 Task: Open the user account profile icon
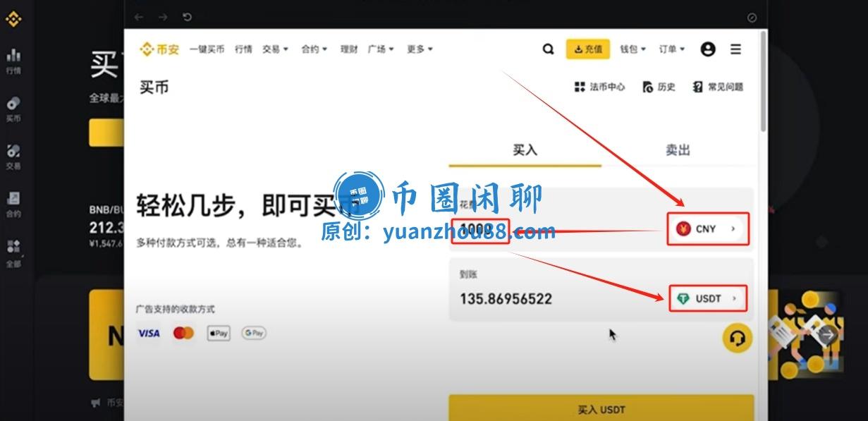coord(708,49)
